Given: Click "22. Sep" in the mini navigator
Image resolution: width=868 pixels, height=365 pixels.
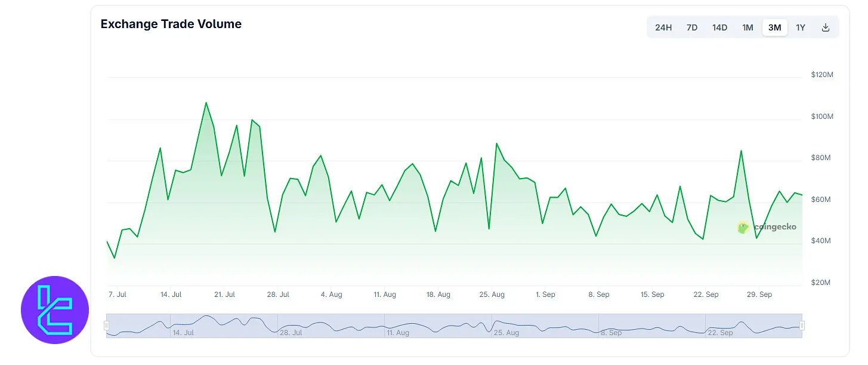Looking at the screenshot, I should pyautogui.click(x=721, y=333).
